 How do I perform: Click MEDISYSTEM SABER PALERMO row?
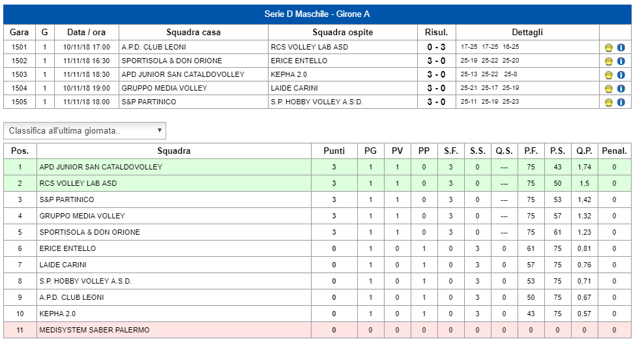point(317,330)
